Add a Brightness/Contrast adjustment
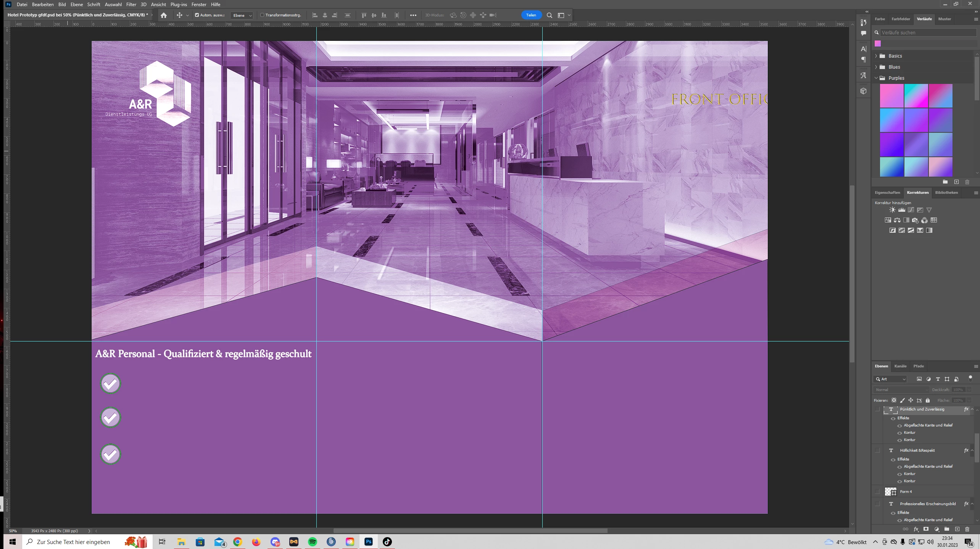 [892, 210]
